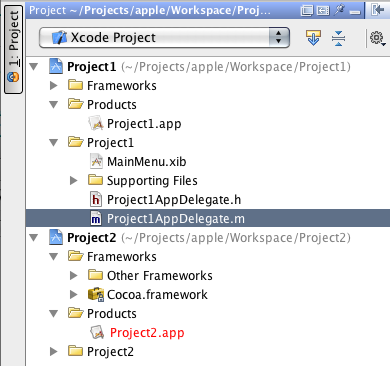390x366 pixels.
Task: Expand the Cocoa.framework node
Action: point(74,295)
